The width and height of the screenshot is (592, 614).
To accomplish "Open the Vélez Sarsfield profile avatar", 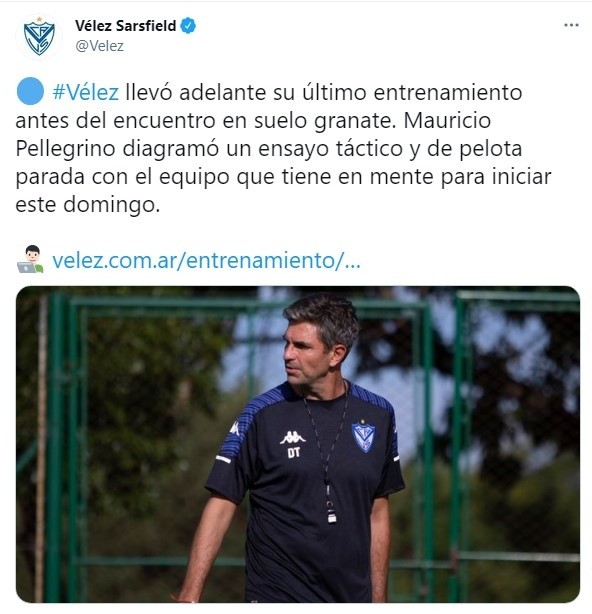I will 39,37.
